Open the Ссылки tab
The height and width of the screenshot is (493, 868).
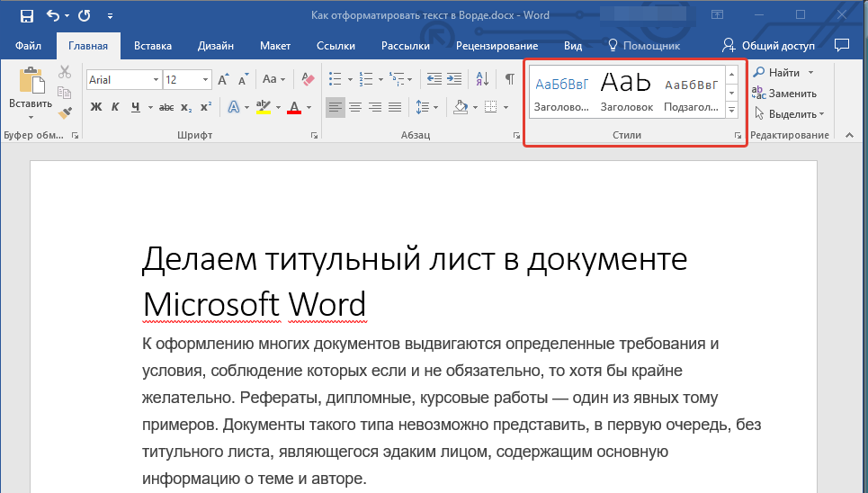(336, 46)
